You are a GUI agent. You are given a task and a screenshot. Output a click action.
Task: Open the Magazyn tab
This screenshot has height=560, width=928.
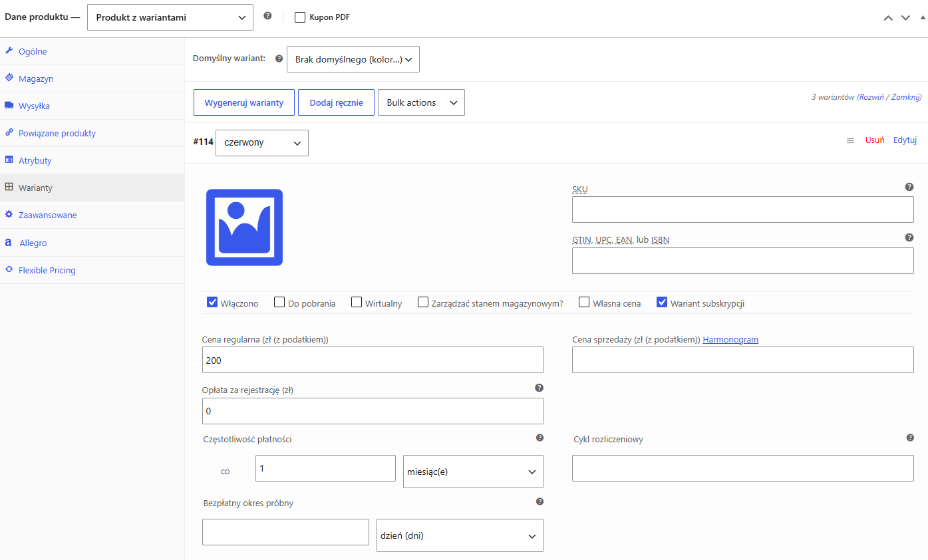(92, 78)
